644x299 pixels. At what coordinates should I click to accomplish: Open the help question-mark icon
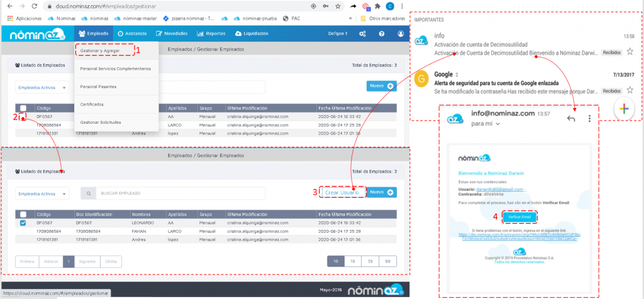click(x=382, y=34)
